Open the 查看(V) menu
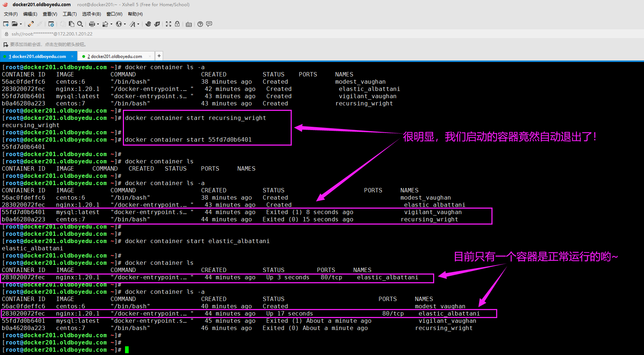 [50, 14]
